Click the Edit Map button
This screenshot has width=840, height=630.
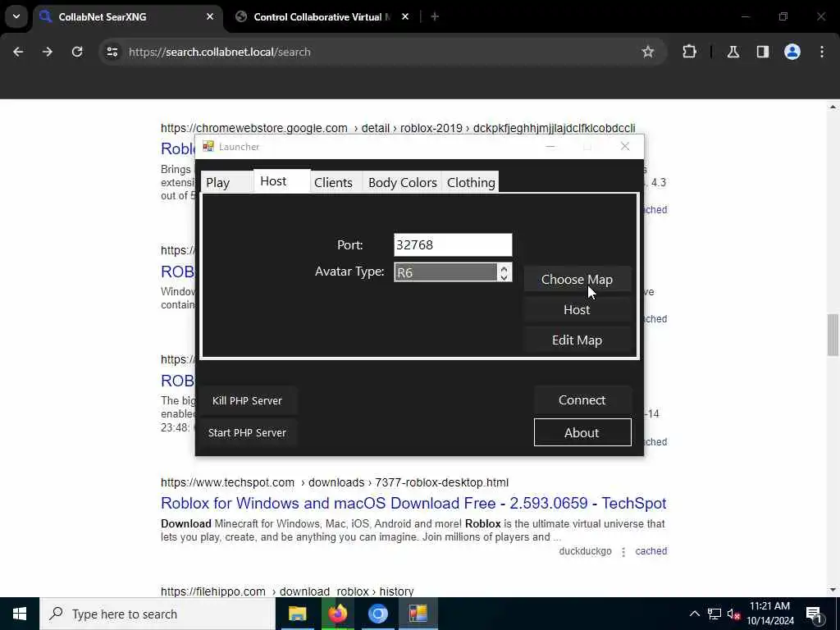tap(577, 340)
